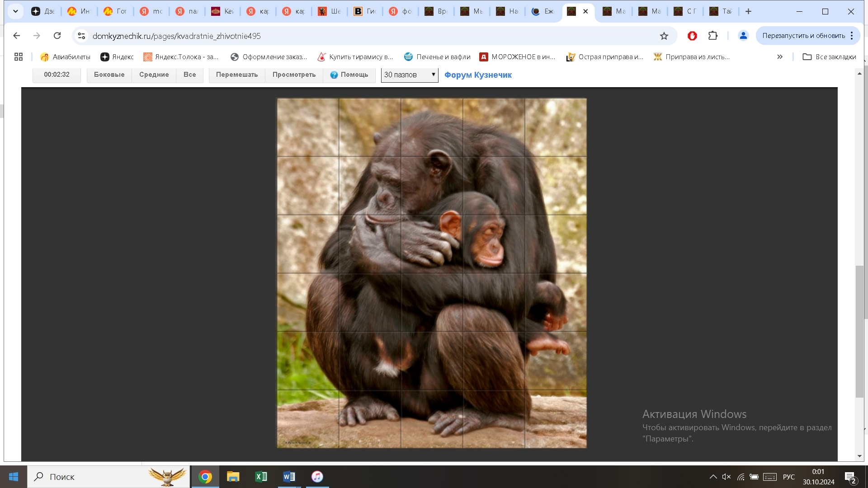868x488 pixels.
Task: Click the scrollbar up arrow
Action: click(859, 73)
